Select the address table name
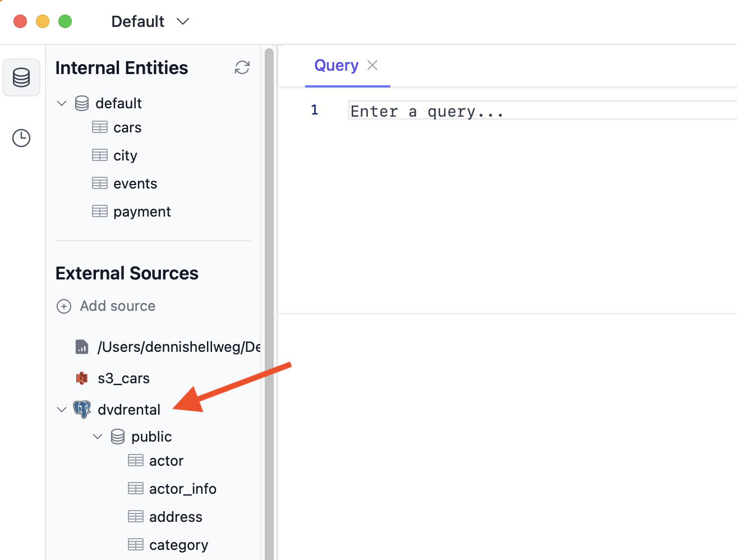 click(176, 517)
